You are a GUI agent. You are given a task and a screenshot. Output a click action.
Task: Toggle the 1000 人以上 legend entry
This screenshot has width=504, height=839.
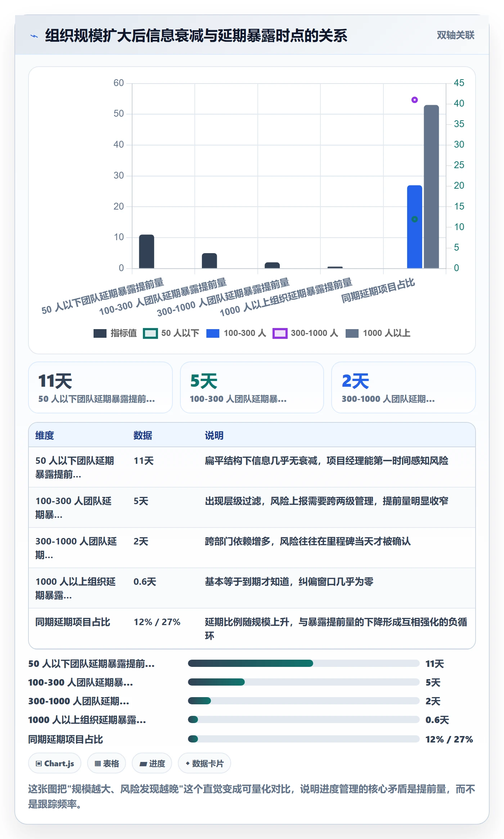click(378, 333)
